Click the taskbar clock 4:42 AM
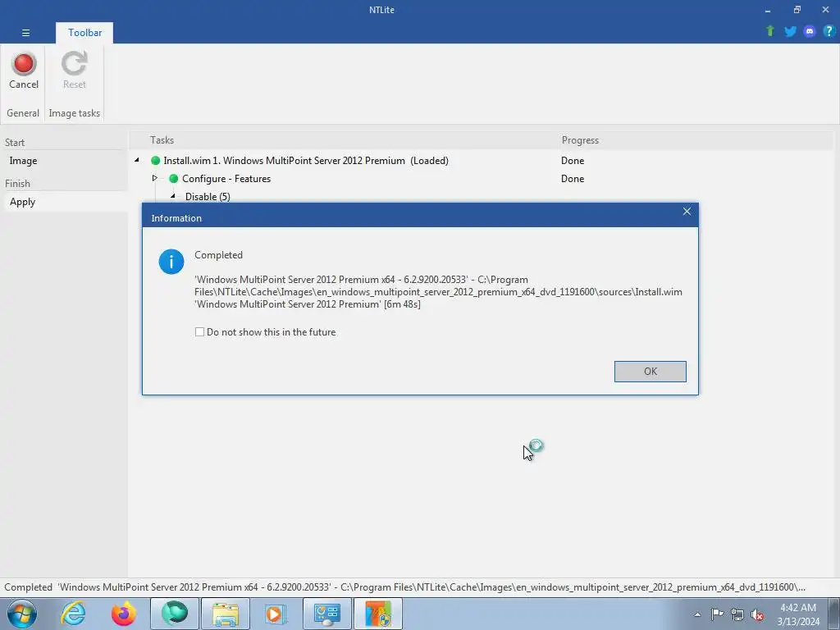The height and width of the screenshot is (630, 840). click(798, 614)
